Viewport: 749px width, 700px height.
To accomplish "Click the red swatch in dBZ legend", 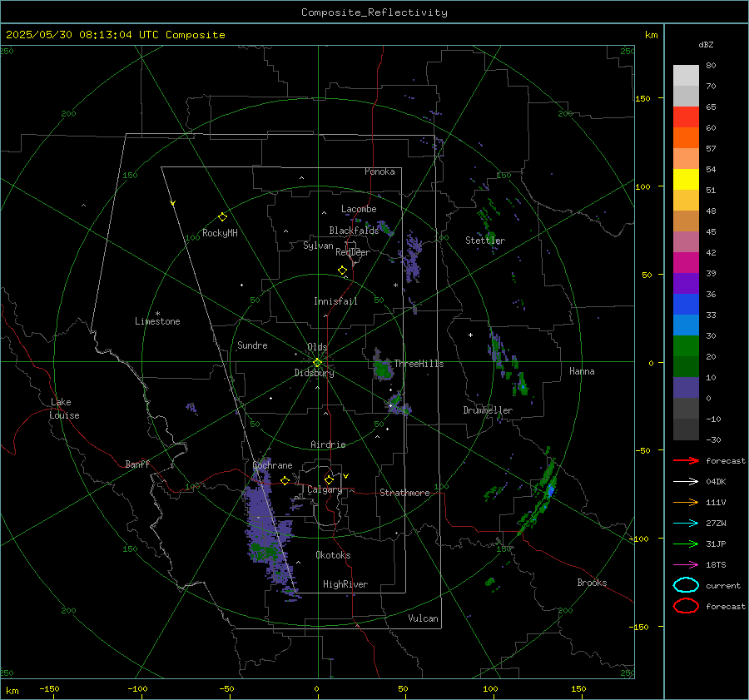I will [686, 117].
